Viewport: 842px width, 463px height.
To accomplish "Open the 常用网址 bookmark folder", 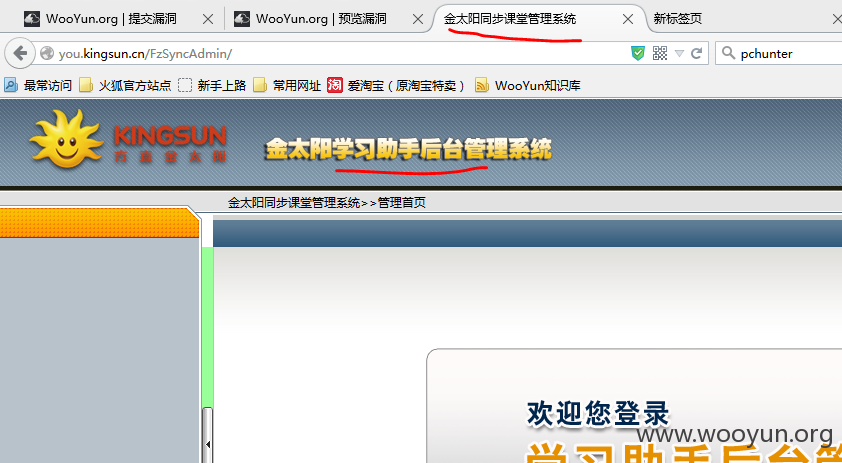I will (287, 85).
